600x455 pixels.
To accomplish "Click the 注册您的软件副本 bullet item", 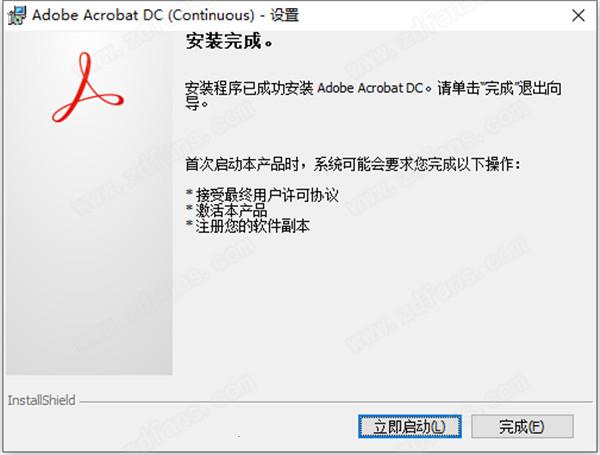I will [x=248, y=226].
